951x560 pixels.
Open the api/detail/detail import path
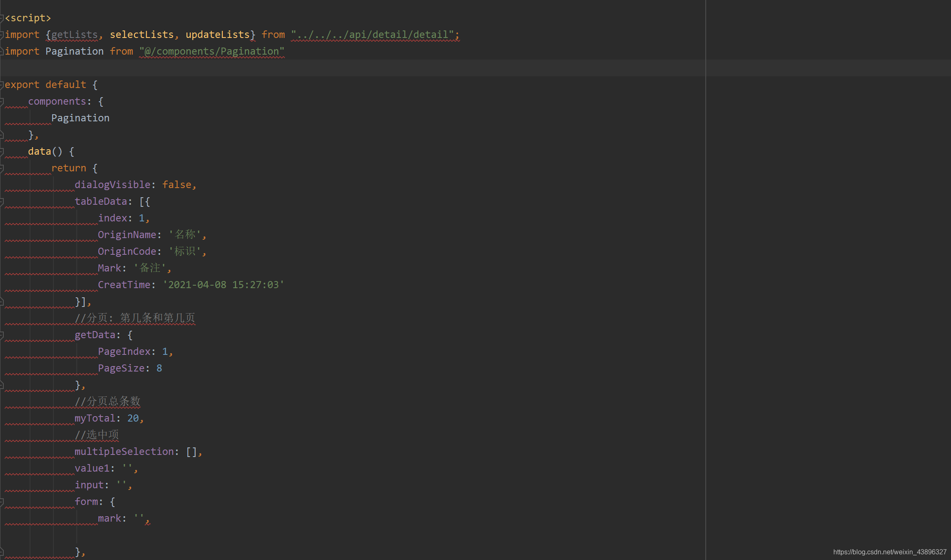372,35
